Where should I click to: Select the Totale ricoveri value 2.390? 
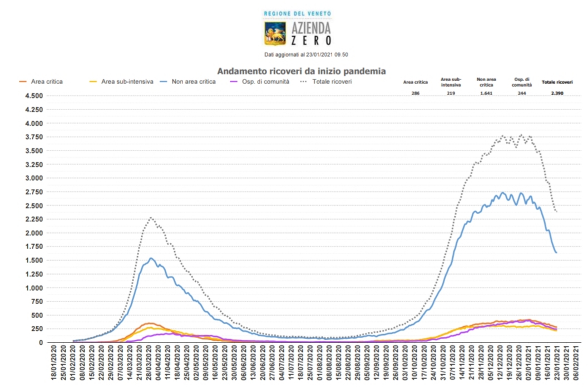point(557,93)
